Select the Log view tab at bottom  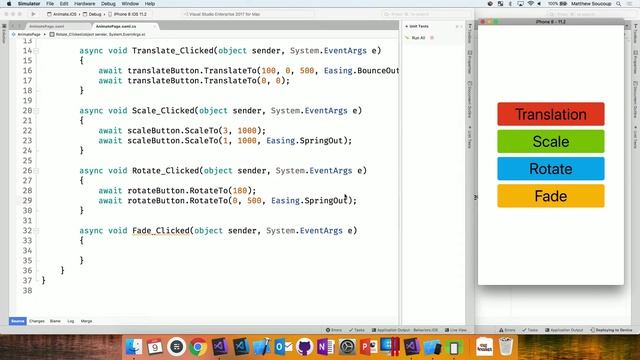click(x=71, y=321)
